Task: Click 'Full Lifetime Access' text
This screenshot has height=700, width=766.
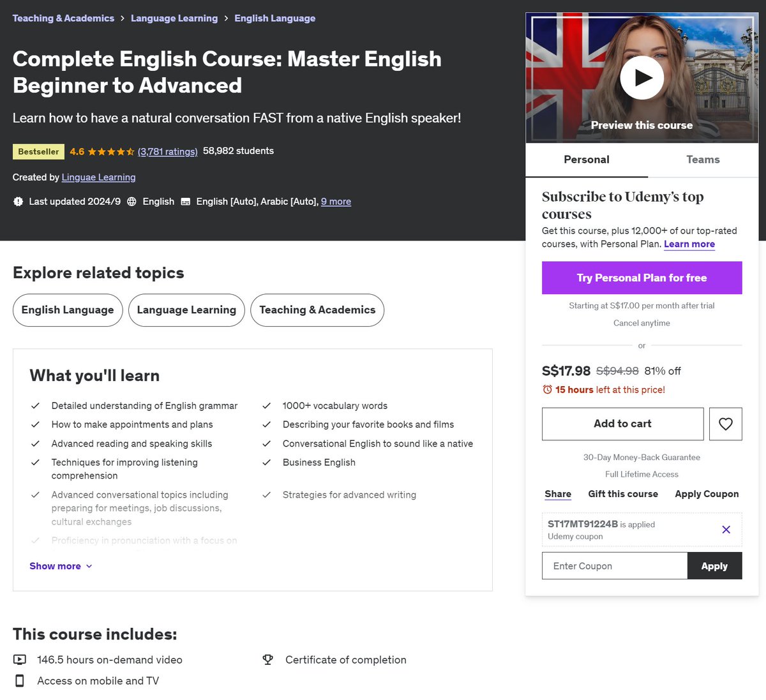Action: click(642, 474)
